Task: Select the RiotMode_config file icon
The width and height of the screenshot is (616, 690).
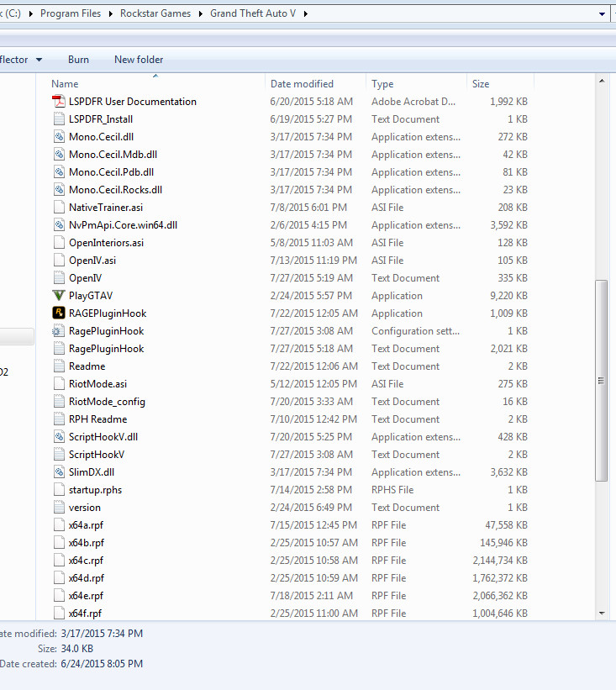Action: click(x=59, y=402)
